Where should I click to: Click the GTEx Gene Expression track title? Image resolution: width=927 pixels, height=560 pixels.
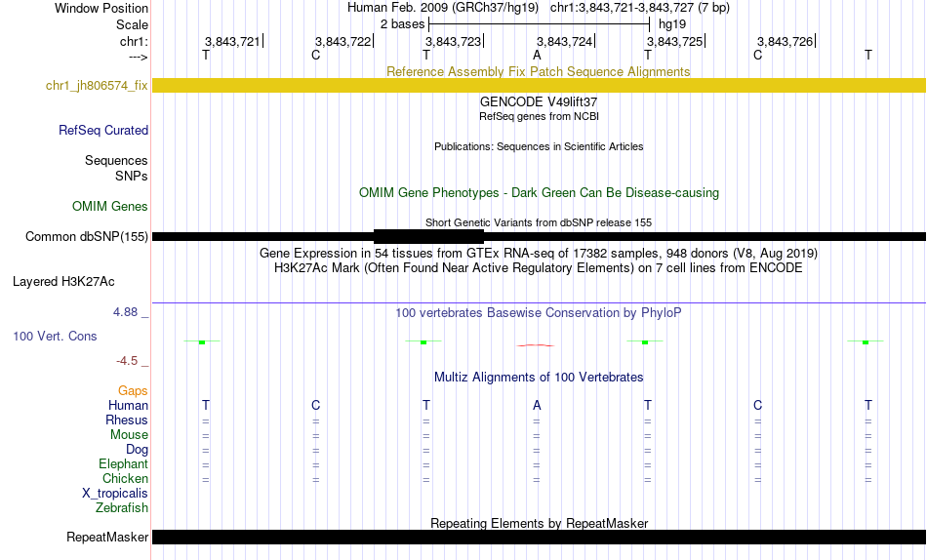[x=539, y=253]
